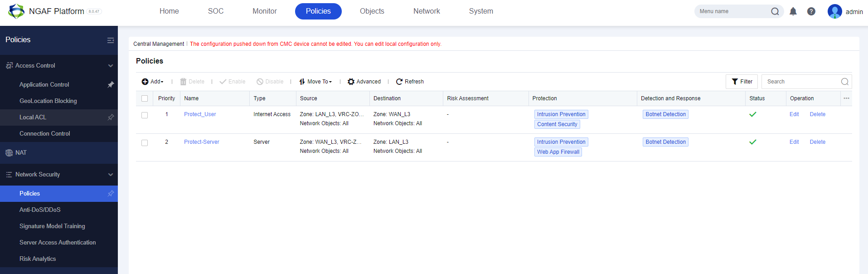Click the green status check for Protect_User
Screen dimensions: 868x274
pos(753,114)
